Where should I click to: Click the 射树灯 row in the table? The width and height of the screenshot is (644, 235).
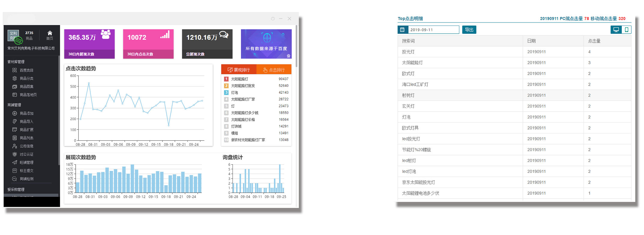408,95
